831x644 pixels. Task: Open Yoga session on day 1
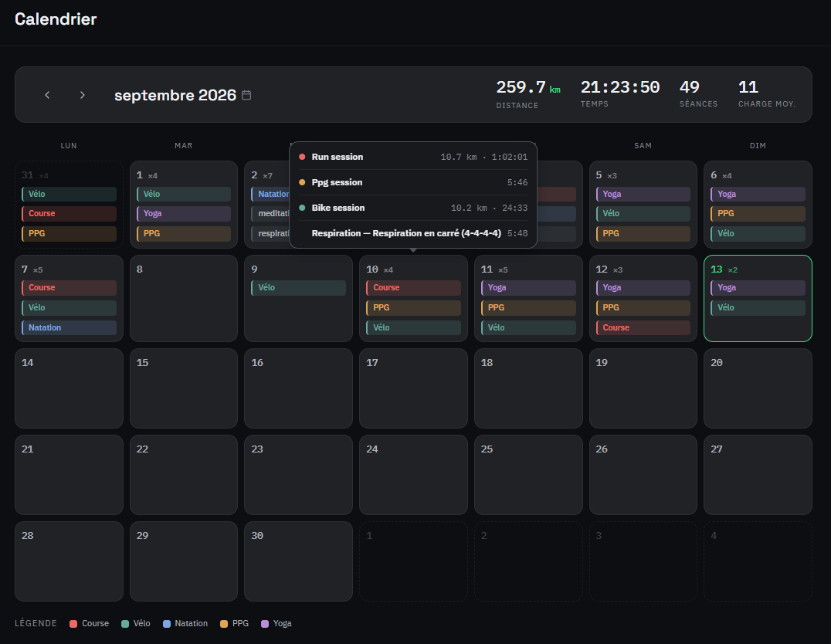coord(183,214)
